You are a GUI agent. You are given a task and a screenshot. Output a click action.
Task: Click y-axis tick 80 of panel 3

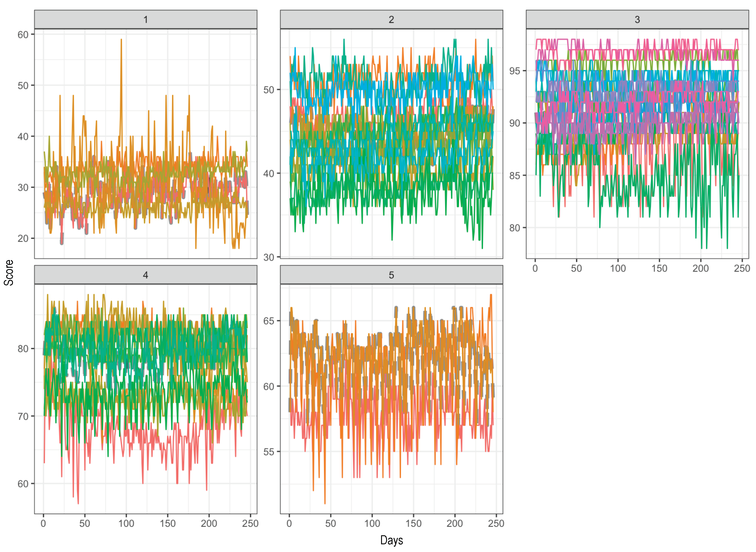point(515,228)
